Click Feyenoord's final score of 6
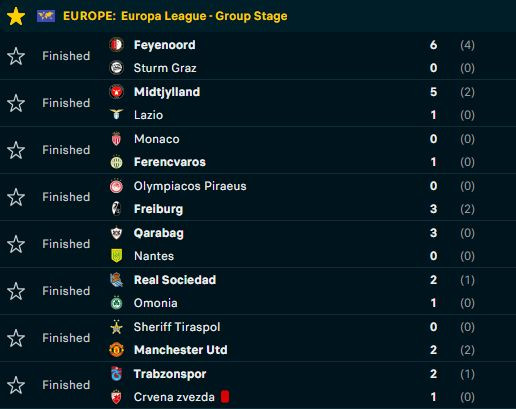The image size is (516, 409). (433, 45)
